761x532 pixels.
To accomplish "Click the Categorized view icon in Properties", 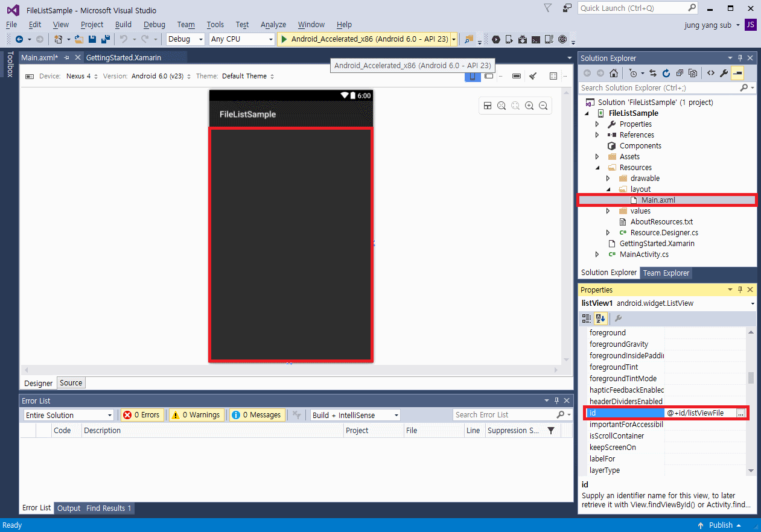I will pyautogui.click(x=586, y=318).
